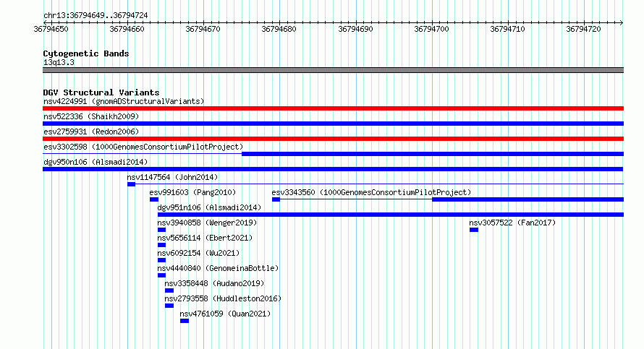Click the esv991603 (Pang2010) label

192,192
